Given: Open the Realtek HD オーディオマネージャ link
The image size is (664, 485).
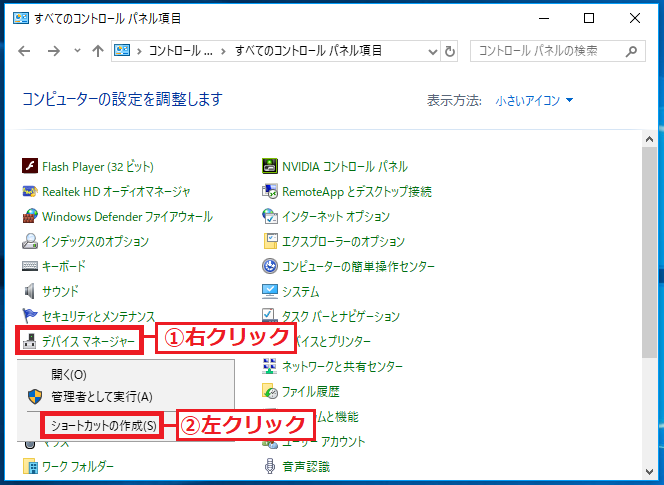Looking at the screenshot, I should tap(116, 191).
